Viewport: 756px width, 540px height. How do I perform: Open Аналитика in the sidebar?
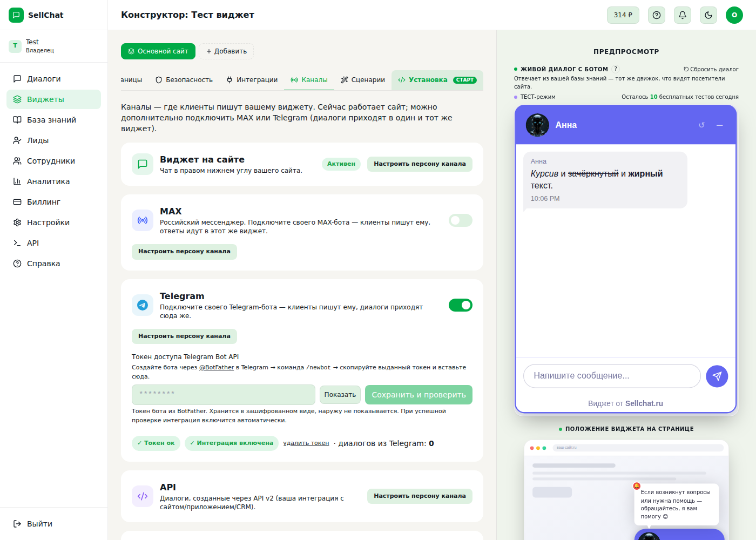tap(53, 181)
